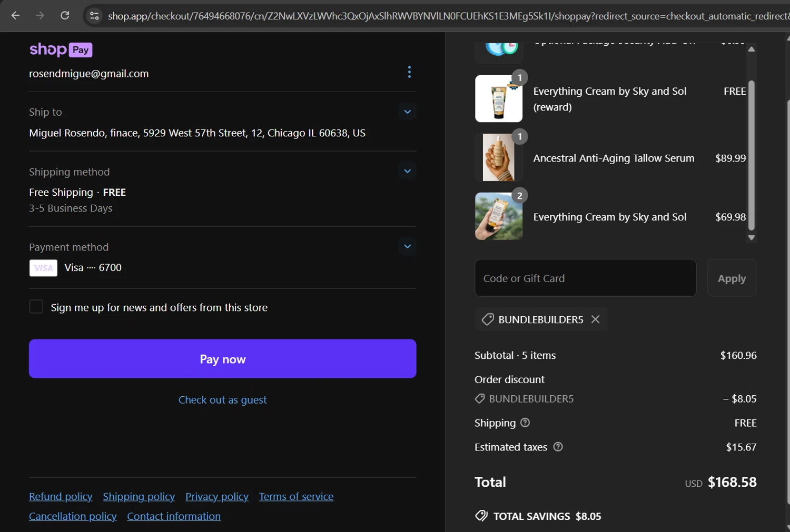Click the Apply discount button
This screenshot has height=532, width=790.
pyautogui.click(x=732, y=278)
